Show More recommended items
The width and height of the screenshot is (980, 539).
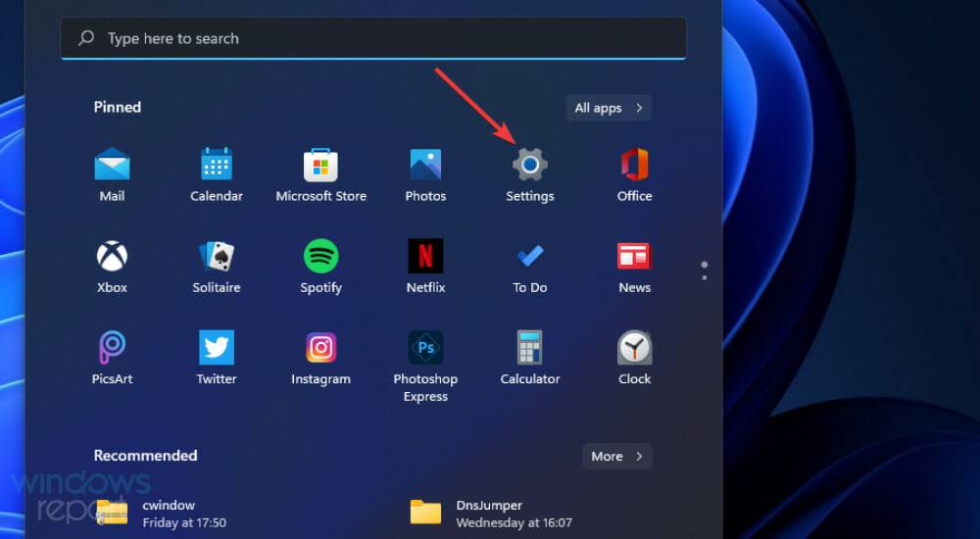coord(616,456)
